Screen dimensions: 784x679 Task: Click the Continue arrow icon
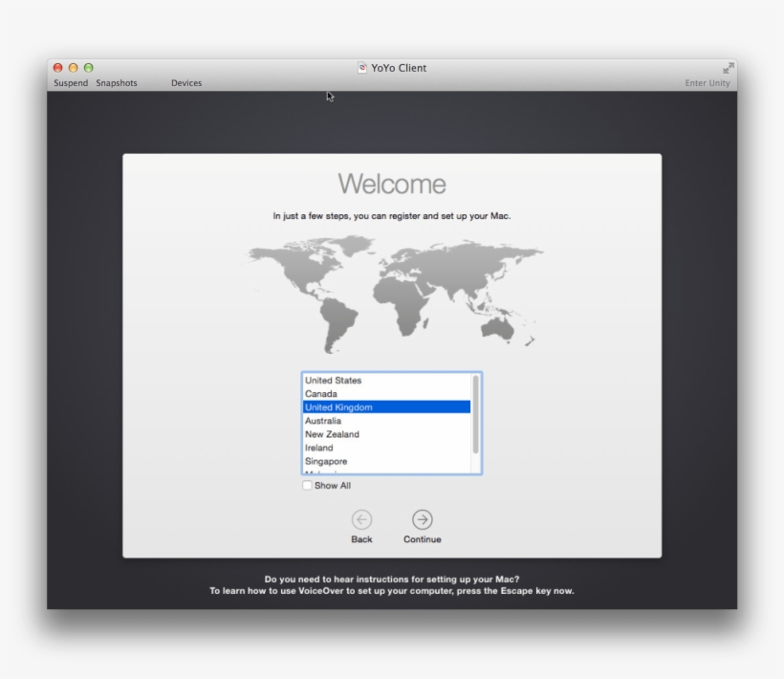coord(422,519)
